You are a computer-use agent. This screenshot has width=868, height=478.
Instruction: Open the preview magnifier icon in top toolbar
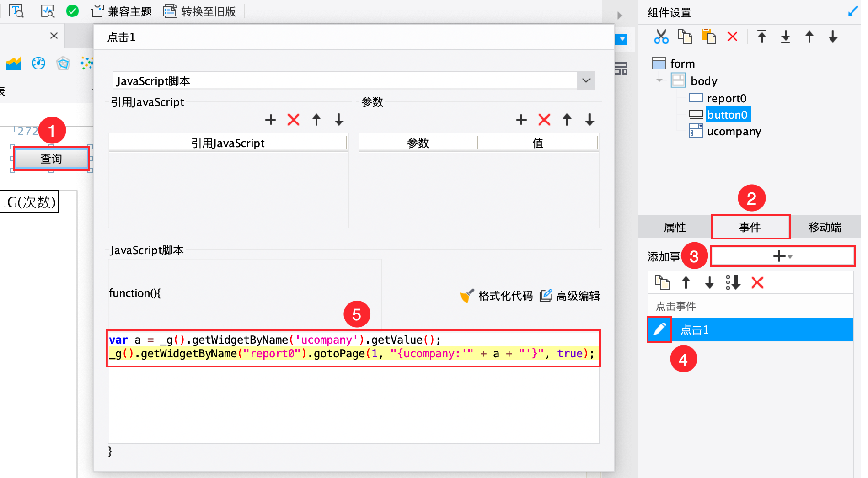tap(48, 11)
